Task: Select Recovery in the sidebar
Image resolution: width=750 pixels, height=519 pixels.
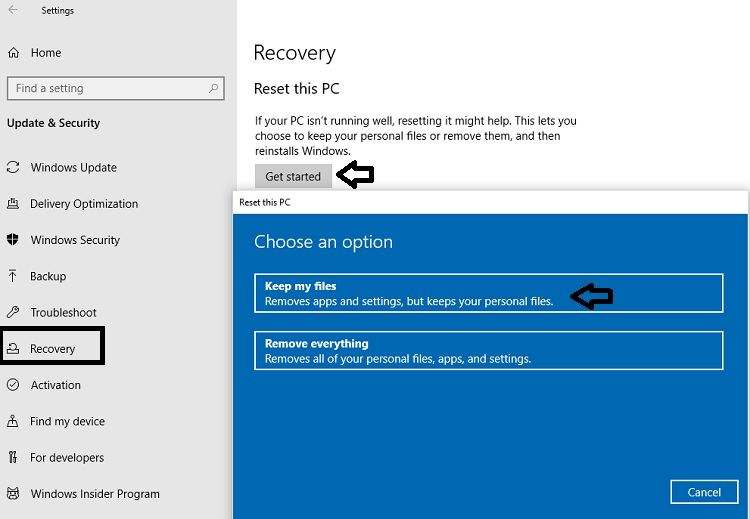Action: [x=52, y=349]
